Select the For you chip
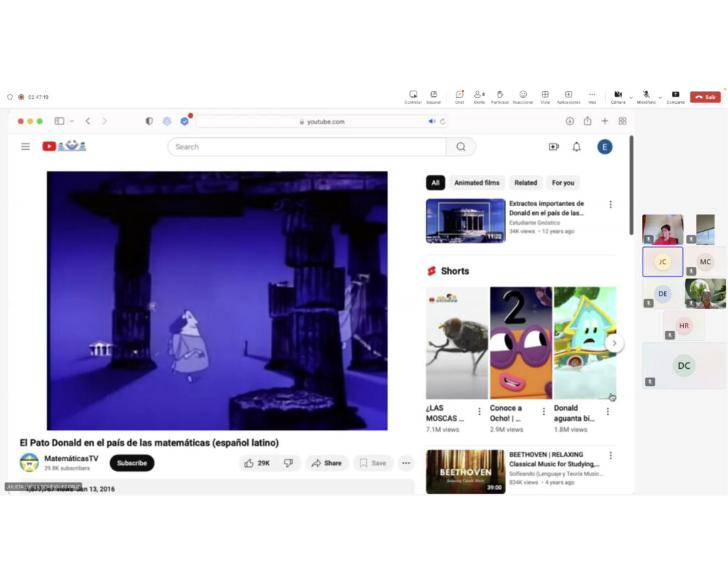Screen dimensions: 728x582 point(563,183)
